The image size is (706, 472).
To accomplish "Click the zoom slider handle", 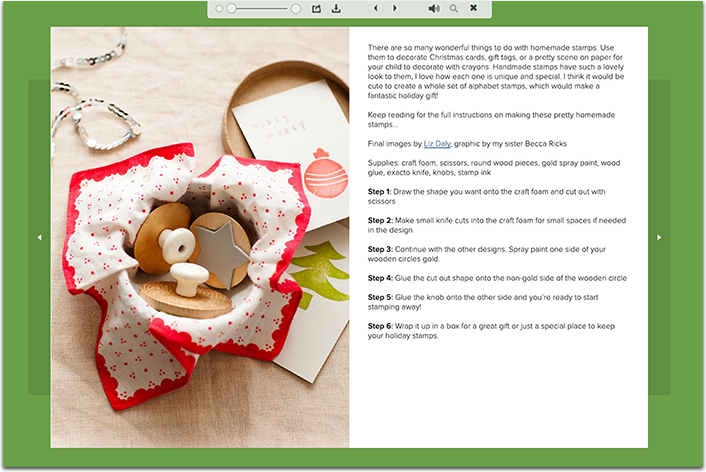I will (x=232, y=9).
